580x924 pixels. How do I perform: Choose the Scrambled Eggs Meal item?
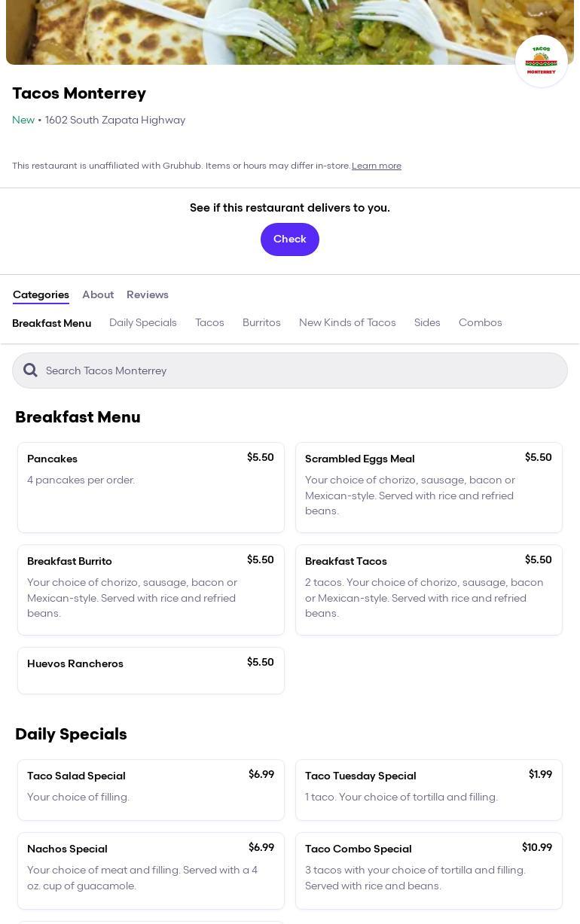pos(429,486)
